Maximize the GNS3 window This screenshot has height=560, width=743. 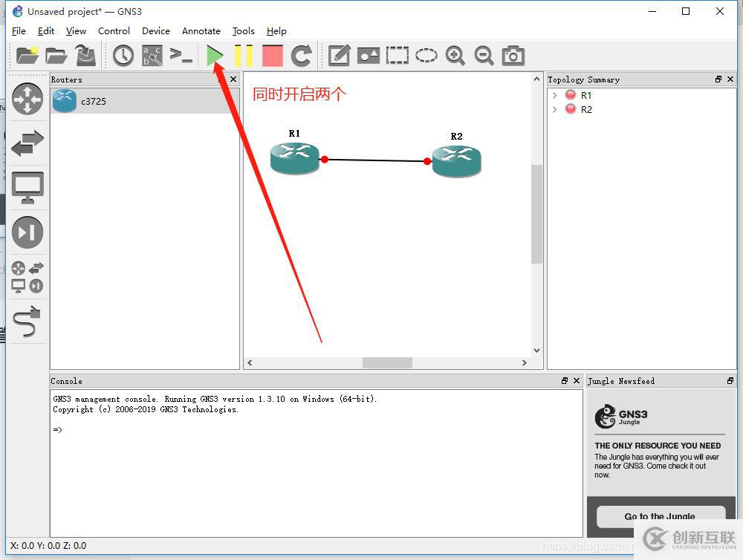686,11
